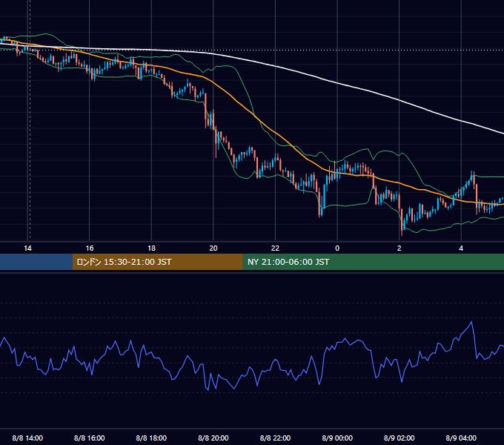Click the 8/8 18:00 label on indicator axis
504x445 pixels.
151,438
